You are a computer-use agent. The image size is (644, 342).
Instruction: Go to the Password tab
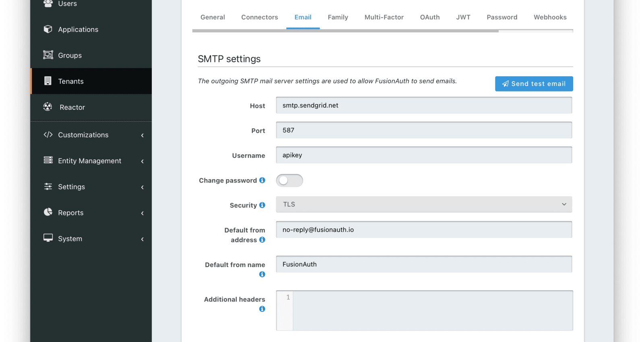pyautogui.click(x=502, y=17)
